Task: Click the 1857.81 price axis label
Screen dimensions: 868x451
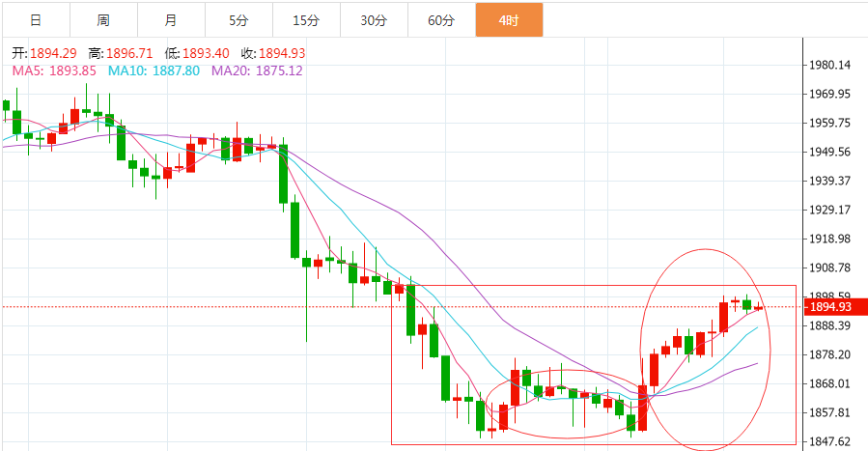Action: pos(829,412)
